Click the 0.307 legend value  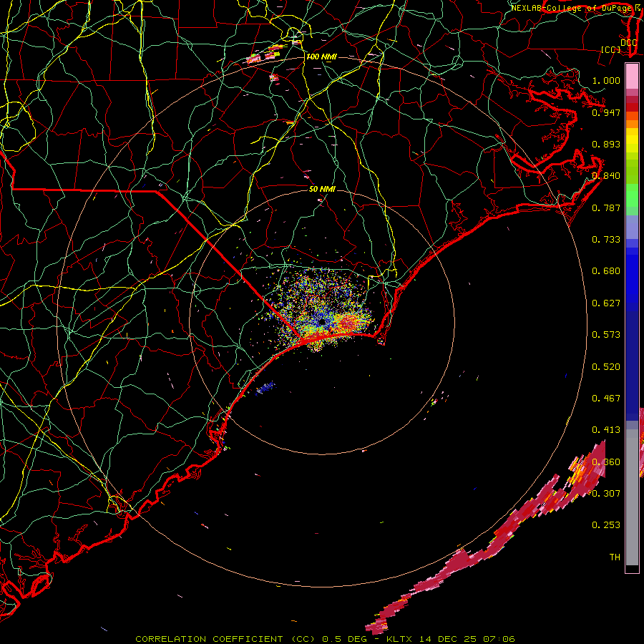click(606, 493)
